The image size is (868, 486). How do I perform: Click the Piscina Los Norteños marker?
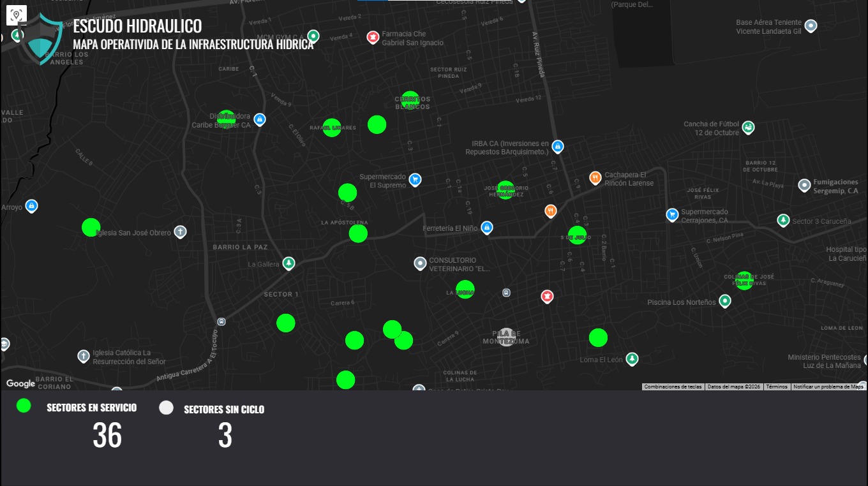725,300
